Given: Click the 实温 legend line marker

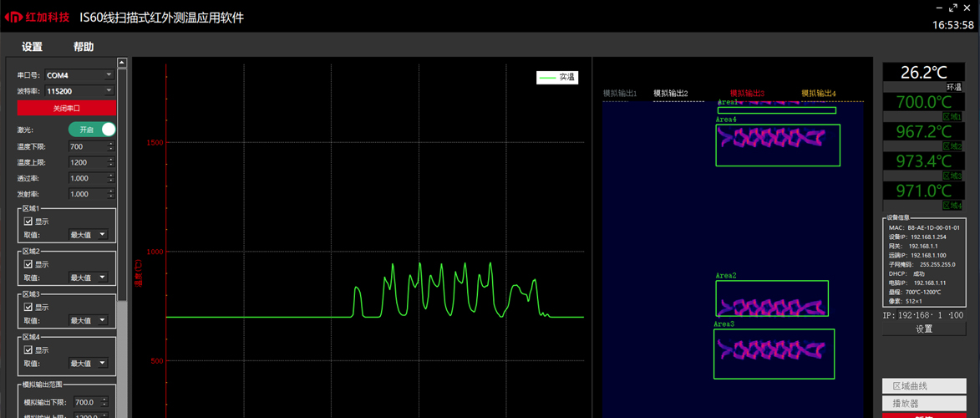Looking at the screenshot, I should tap(547, 78).
